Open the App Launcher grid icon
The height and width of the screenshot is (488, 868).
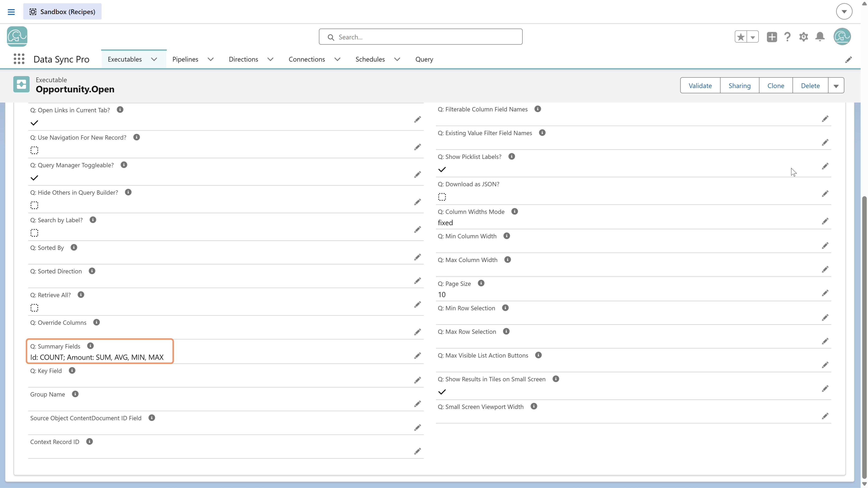pos(19,59)
